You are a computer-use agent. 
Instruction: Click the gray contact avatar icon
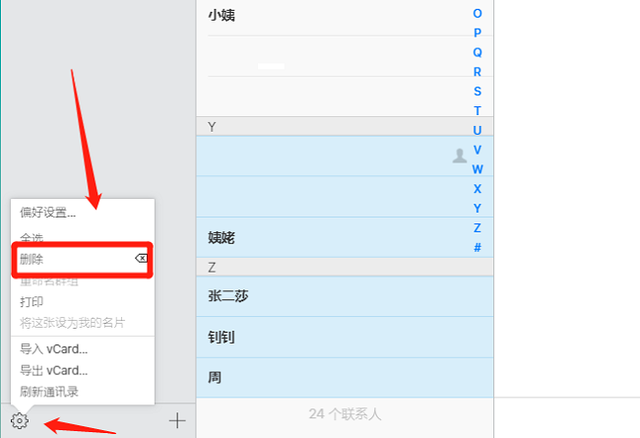pyautogui.click(x=460, y=156)
